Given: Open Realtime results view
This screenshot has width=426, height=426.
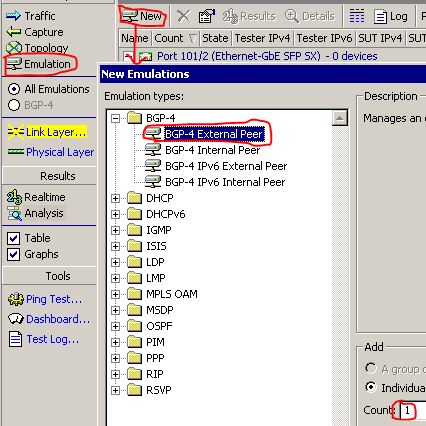Looking at the screenshot, I should [x=36, y=197].
